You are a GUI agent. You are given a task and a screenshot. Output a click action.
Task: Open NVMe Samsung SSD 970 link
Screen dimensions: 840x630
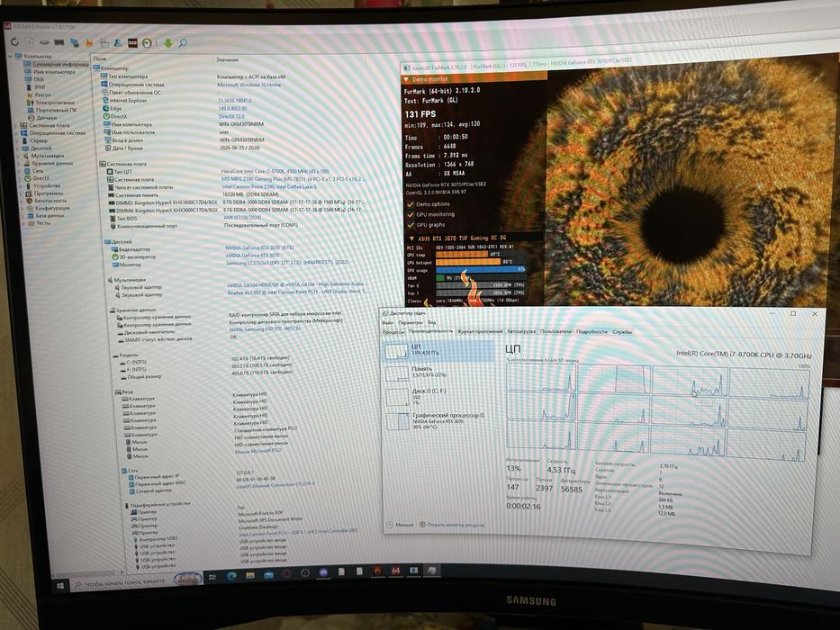(265, 328)
